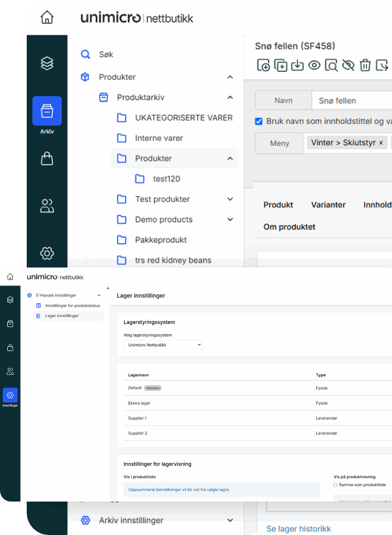Viewport: 392px width, 535px height.
Task: Open the 'Unimicro Nettbutikk' system dropdown
Action: [163, 345]
